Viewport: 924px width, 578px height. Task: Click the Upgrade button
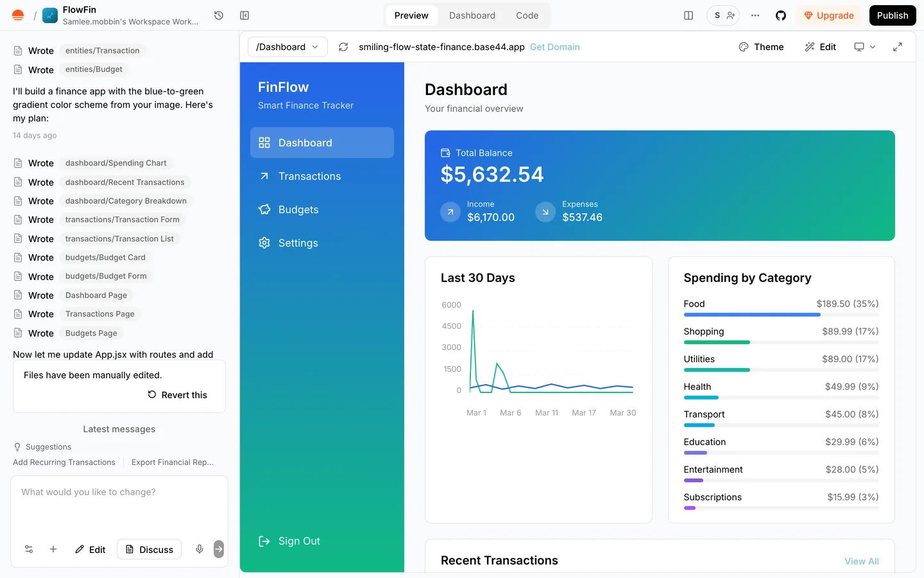click(829, 15)
